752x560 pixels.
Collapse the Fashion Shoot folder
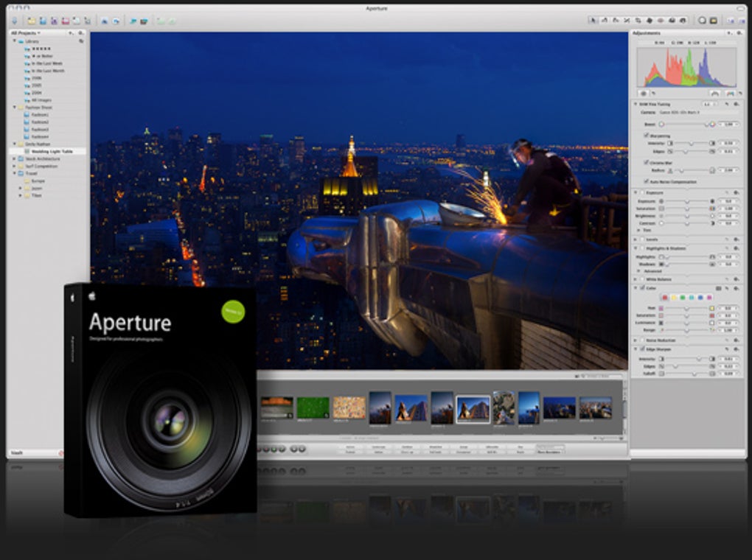tap(15, 108)
